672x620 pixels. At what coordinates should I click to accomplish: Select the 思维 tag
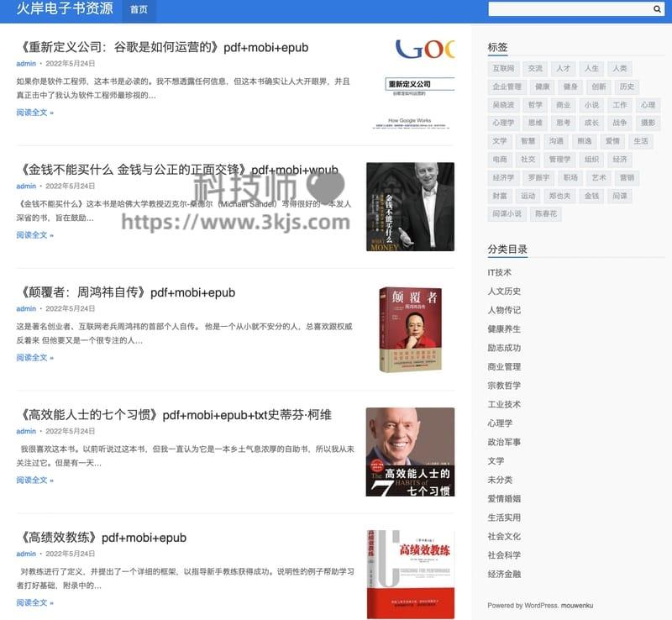[x=535, y=123]
